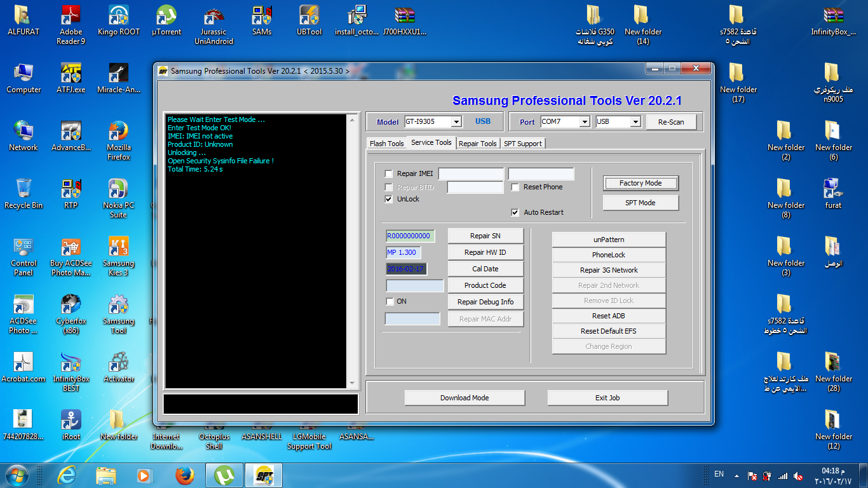
Task: Open the J700HXXU1 archive file
Action: pyautogui.click(x=405, y=20)
